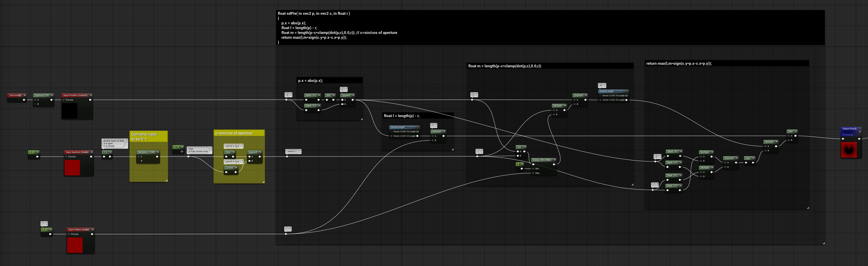Image resolution: width=868 pixels, height=266 pixels.
Task: Expand the TexCoord[0] node chevron
Action: [x=24, y=95]
